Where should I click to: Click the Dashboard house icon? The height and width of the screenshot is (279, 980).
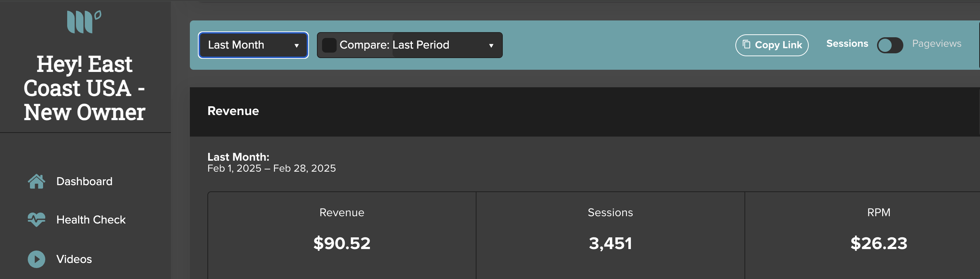[x=37, y=181]
